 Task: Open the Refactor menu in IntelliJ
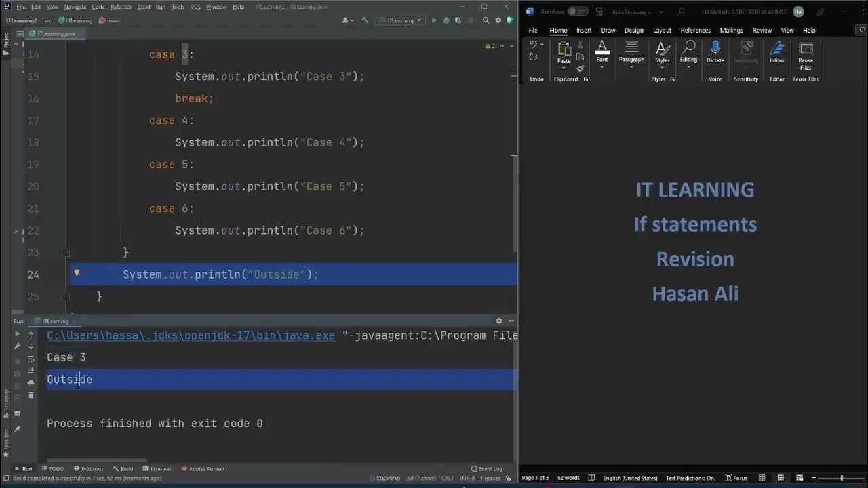pyautogui.click(x=121, y=7)
